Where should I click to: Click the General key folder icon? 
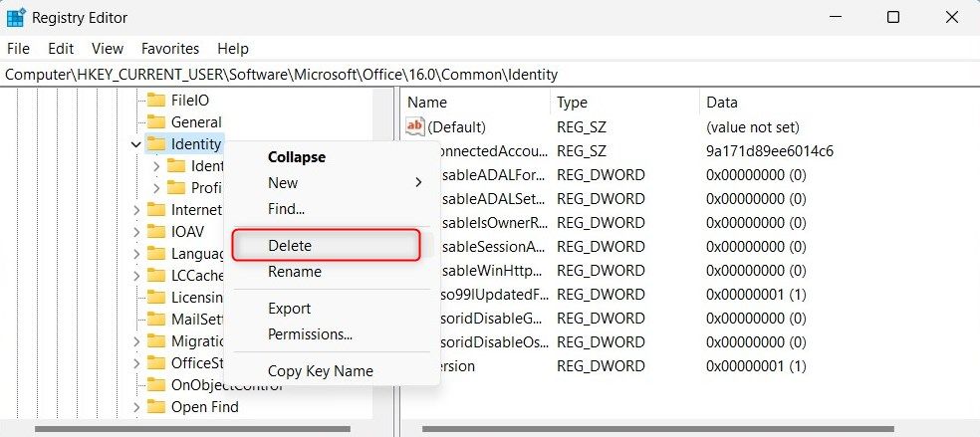(155, 122)
